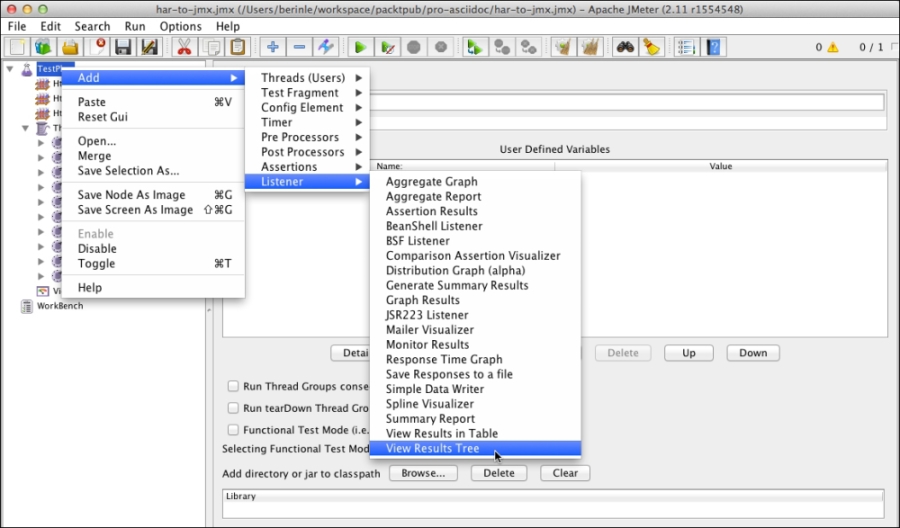
Task: Open the Options menu
Action: [181, 26]
